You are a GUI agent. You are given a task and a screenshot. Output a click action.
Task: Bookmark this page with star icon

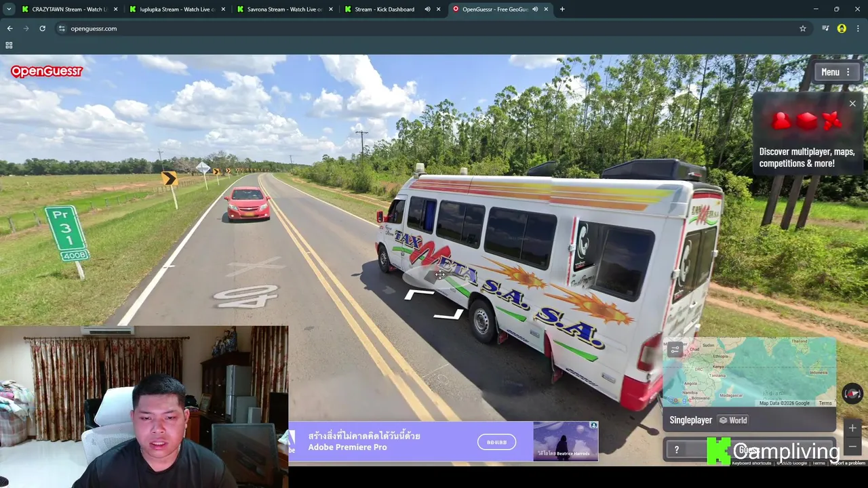point(803,28)
